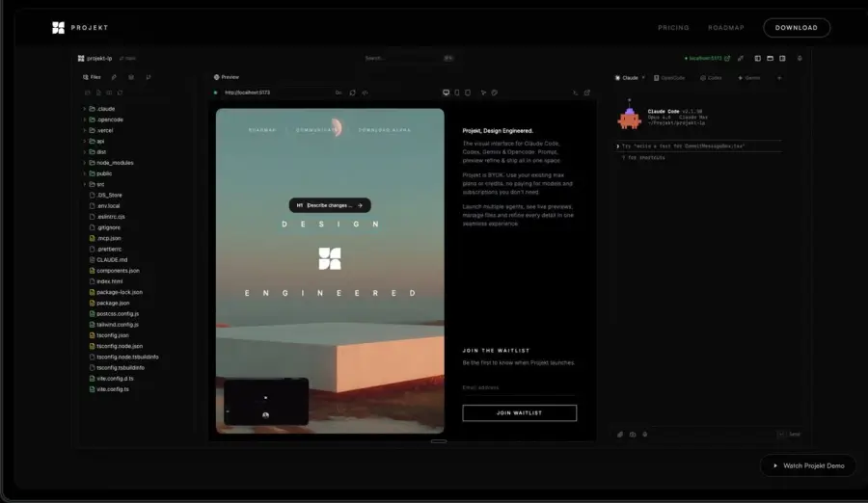
Task: Toggle the center panel layout icon
Action: (x=770, y=58)
